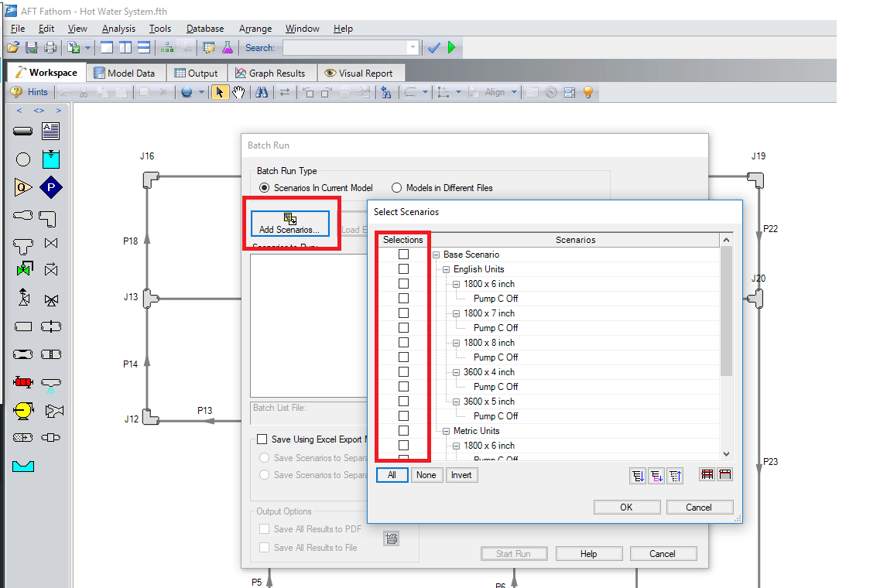The image size is (887, 588).
Task: Check the Base Scenario selection checkbox
Action: click(403, 255)
